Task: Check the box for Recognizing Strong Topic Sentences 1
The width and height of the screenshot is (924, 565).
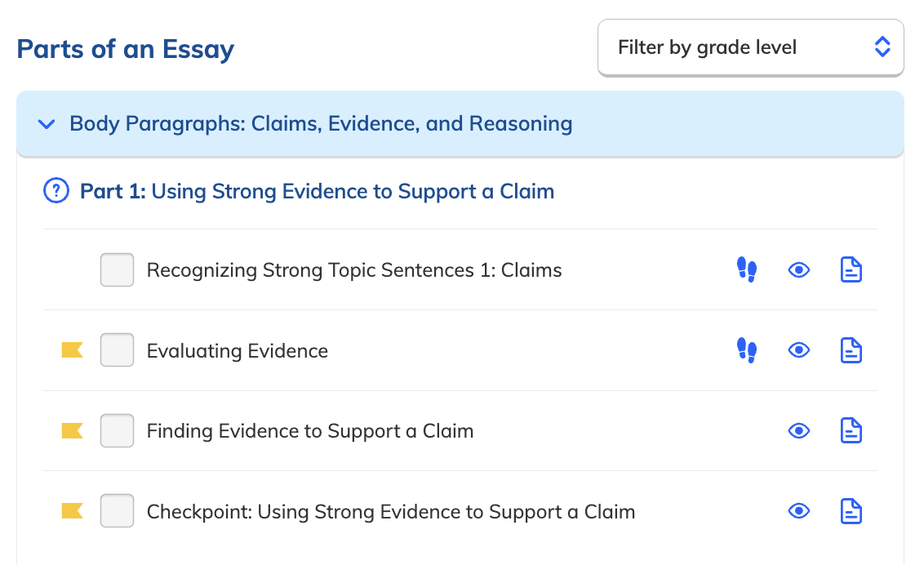Action: pos(117,269)
